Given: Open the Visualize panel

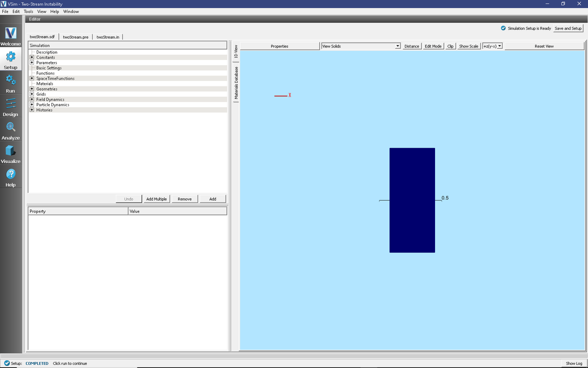Looking at the screenshot, I should tap(10, 155).
